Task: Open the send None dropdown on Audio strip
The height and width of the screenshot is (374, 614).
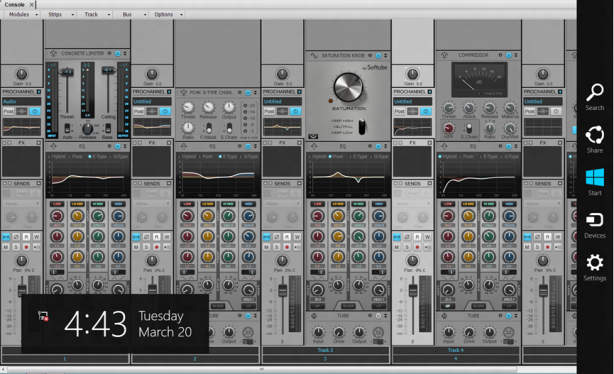Action: pyautogui.click(x=21, y=204)
